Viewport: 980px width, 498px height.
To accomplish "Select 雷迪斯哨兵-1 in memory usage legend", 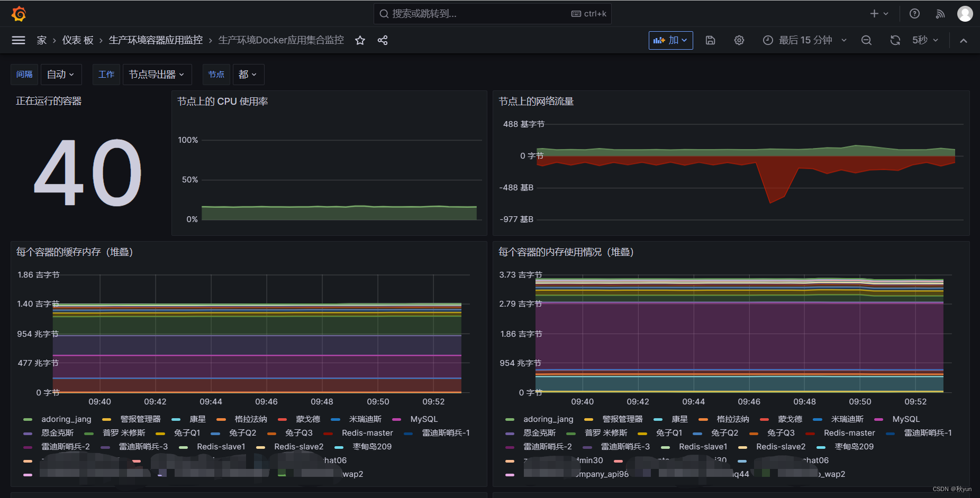I will pyautogui.click(x=928, y=433).
